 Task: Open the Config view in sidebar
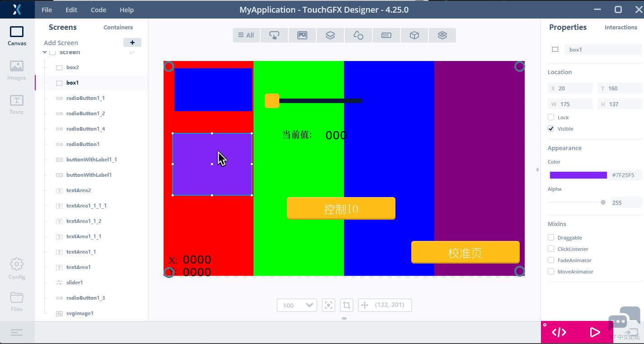click(17, 269)
